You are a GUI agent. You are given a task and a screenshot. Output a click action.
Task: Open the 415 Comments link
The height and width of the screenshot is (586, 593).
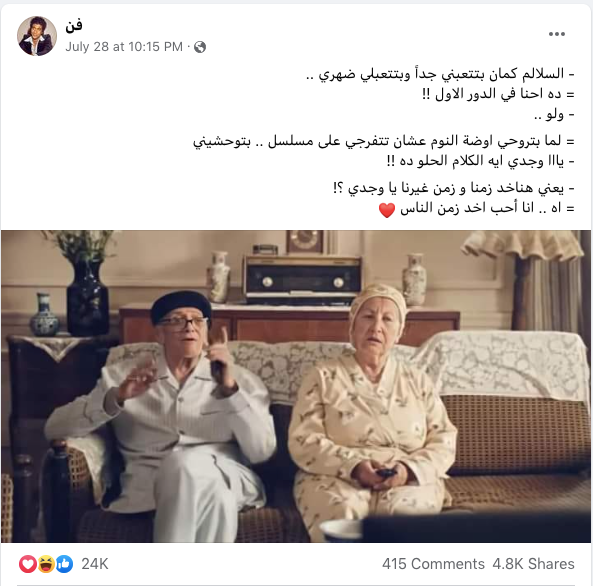[x=433, y=564]
